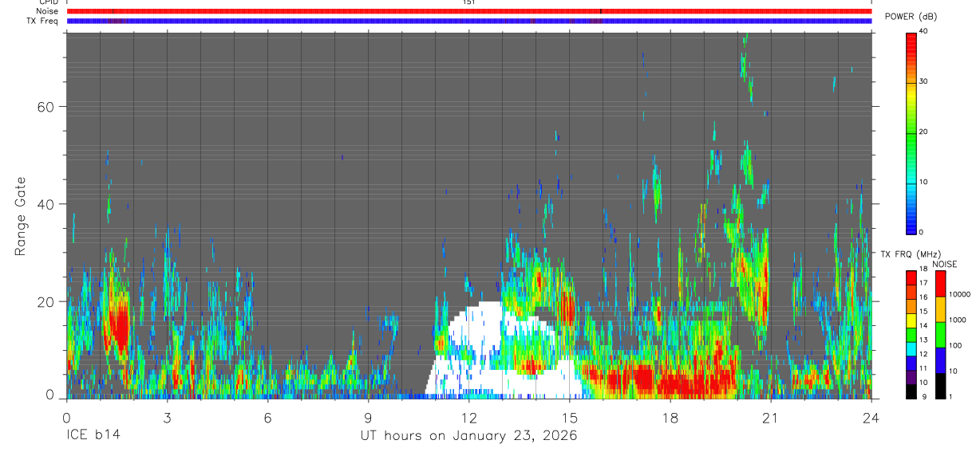Click the "ICE b14" radar beam label
This screenshot has height=452, width=980.
click(x=92, y=435)
